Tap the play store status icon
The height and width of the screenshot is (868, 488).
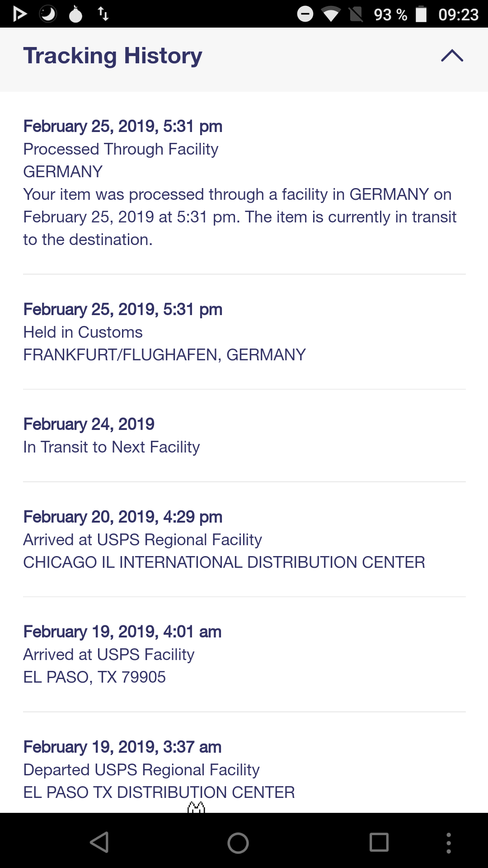point(19,14)
